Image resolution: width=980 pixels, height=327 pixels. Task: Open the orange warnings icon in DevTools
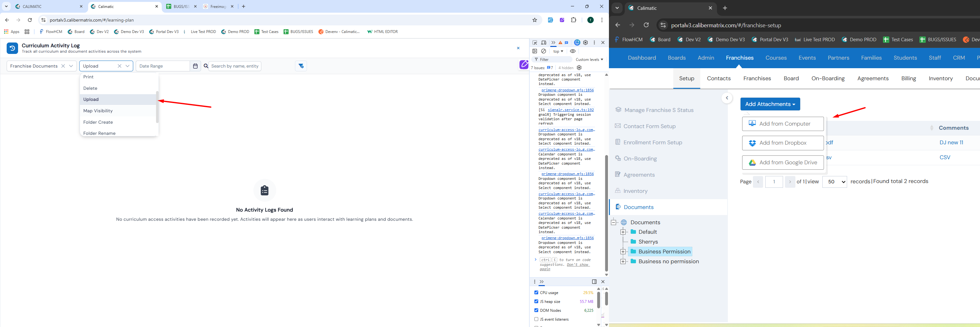560,43
